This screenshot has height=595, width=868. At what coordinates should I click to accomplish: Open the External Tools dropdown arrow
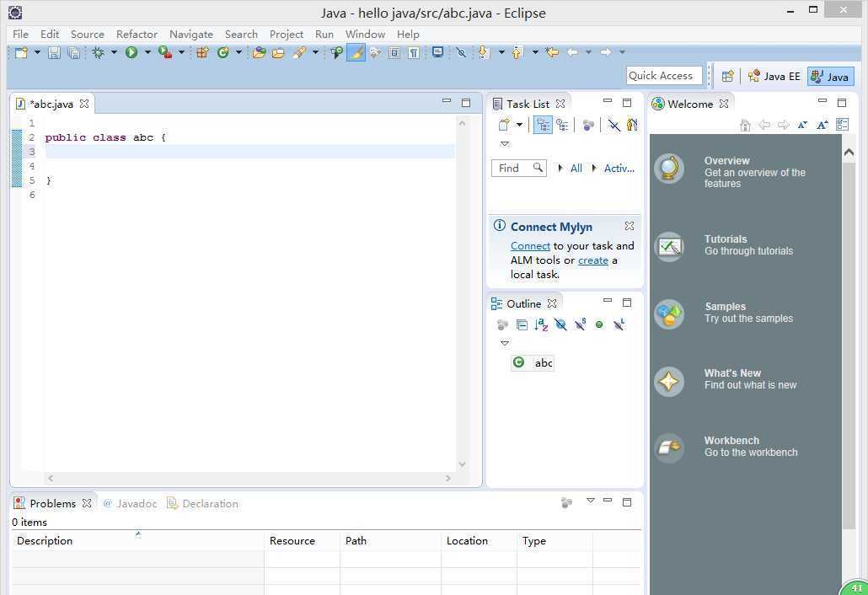tap(181, 52)
